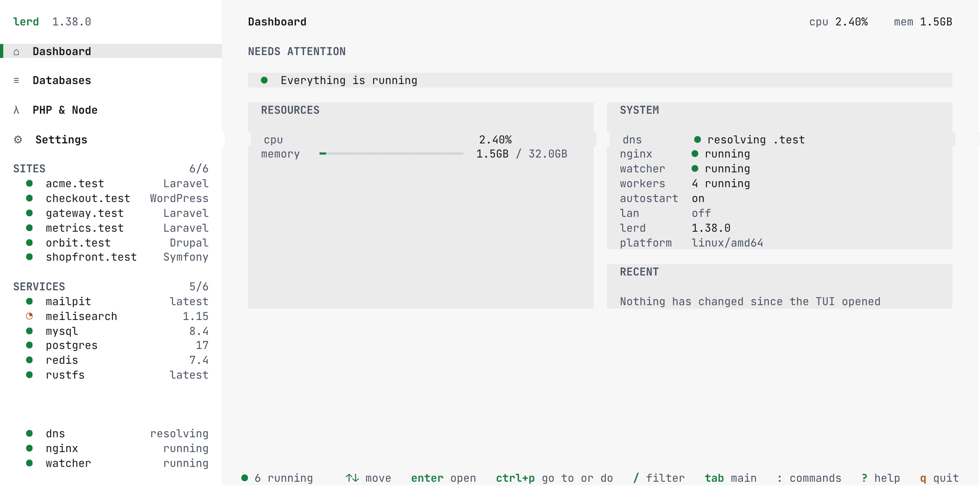This screenshot has width=980, height=486.
Task: Open Settings in the sidebar
Action: pyautogui.click(x=111, y=140)
